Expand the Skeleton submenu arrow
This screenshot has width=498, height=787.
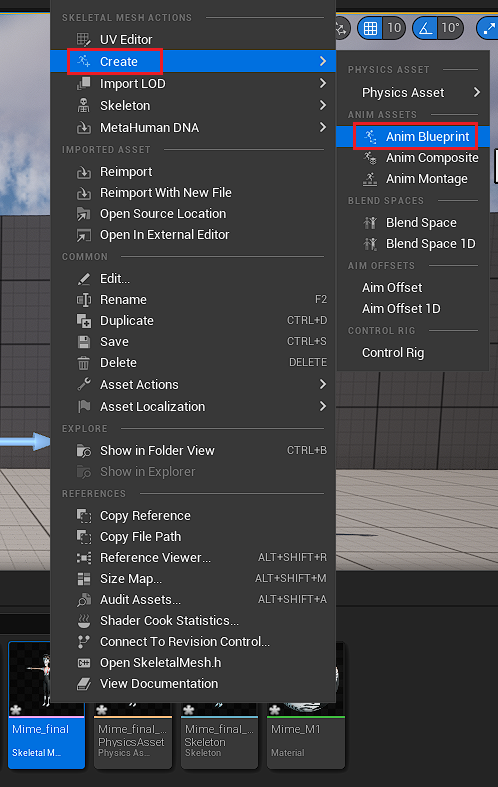[323, 105]
